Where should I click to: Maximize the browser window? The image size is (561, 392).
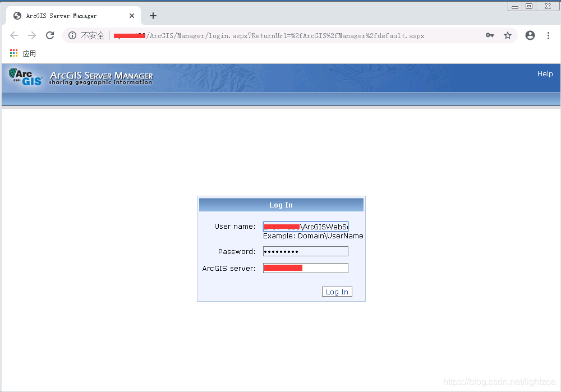pos(529,6)
